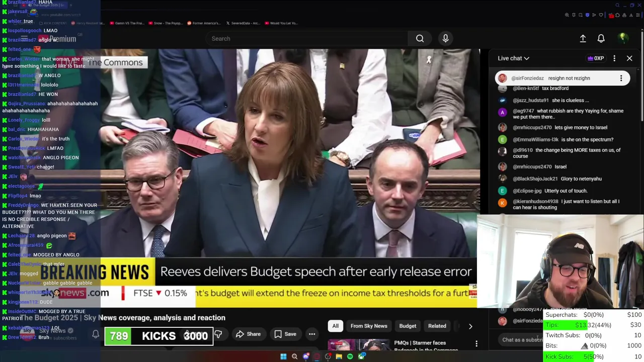Viewport: 644px width, 362px height.
Task: Open Snow - The Psyop... bookmark
Action: (166, 23)
